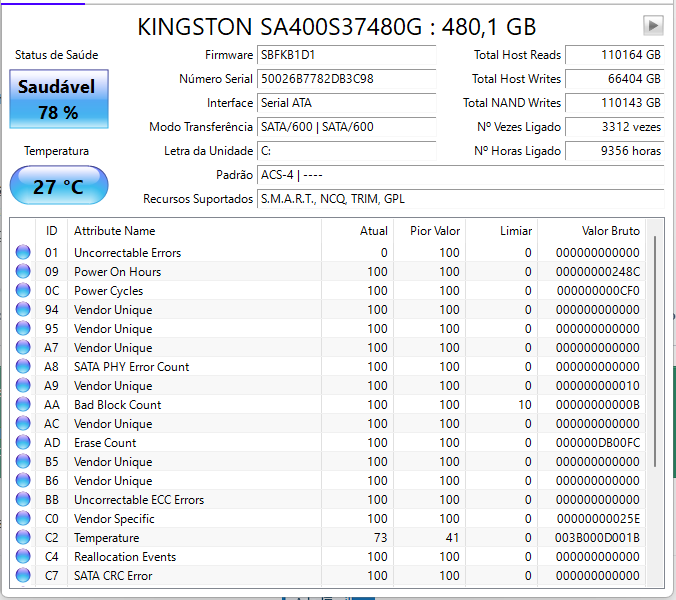
Task: Select the Vendor Specific attribute name
Action: pos(114,519)
